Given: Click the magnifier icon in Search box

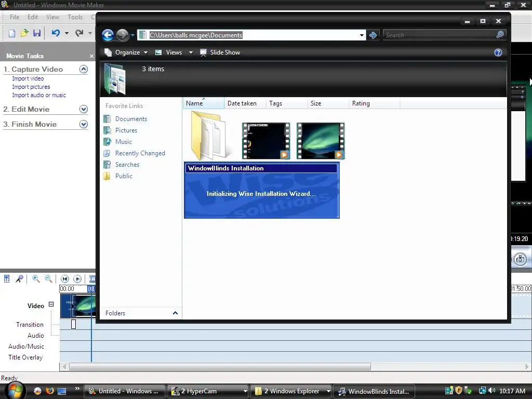Looking at the screenshot, I should [x=500, y=35].
